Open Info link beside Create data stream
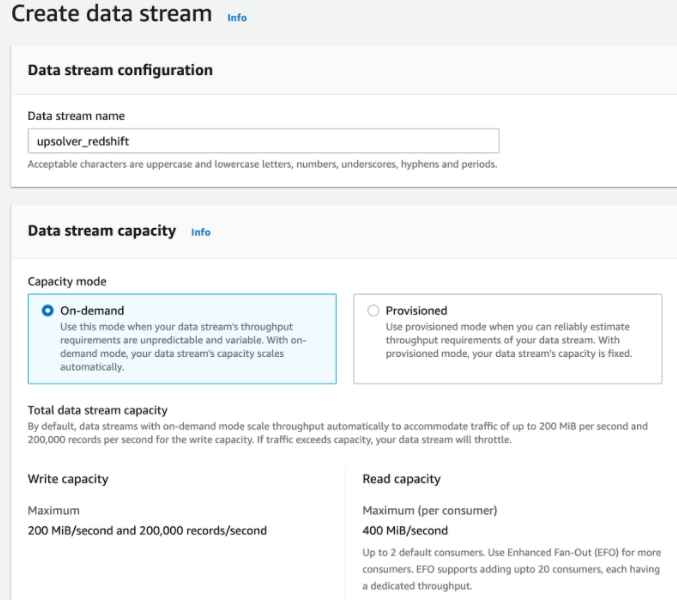The width and height of the screenshot is (677, 600). (236, 17)
